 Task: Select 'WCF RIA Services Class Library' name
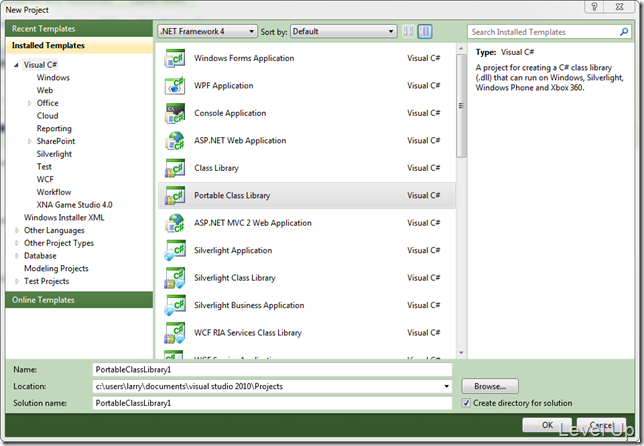click(248, 333)
